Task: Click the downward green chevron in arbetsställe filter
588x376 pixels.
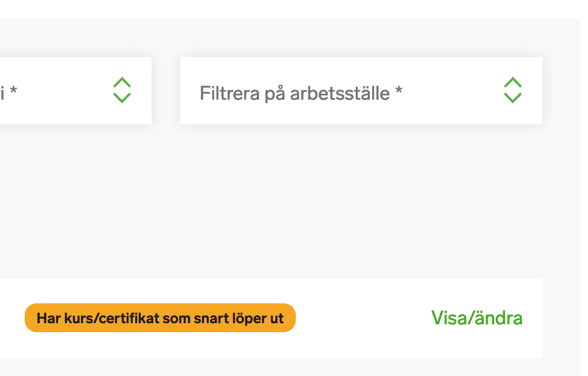Action: pos(513,98)
